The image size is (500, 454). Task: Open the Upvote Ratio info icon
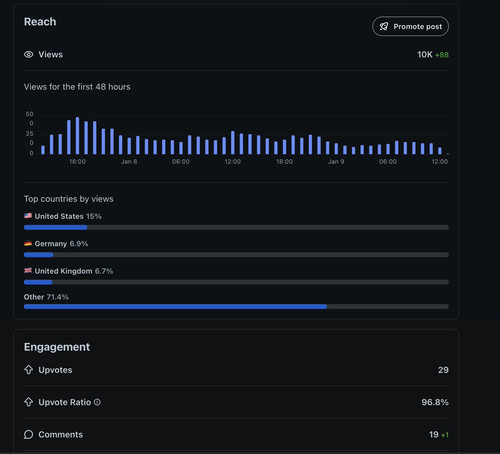pos(97,402)
